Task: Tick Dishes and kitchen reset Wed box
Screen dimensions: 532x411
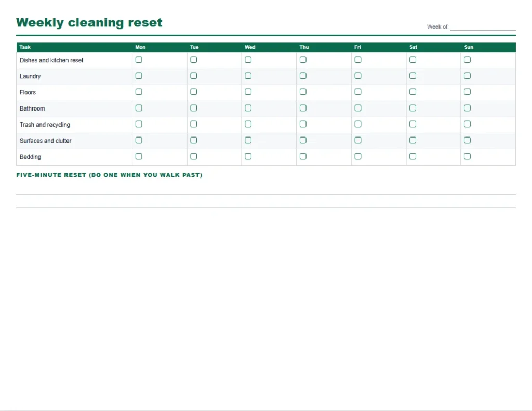Action: pyautogui.click(x=248, y=60)
